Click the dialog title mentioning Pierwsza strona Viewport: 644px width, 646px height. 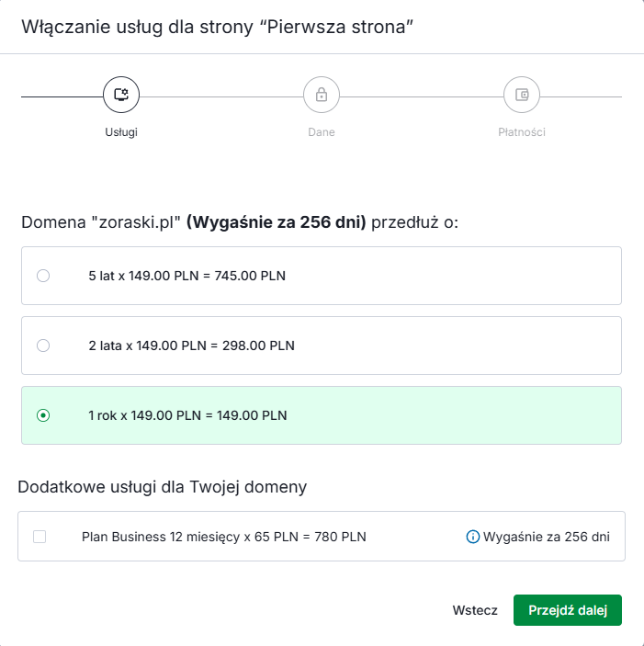(219, 27)
